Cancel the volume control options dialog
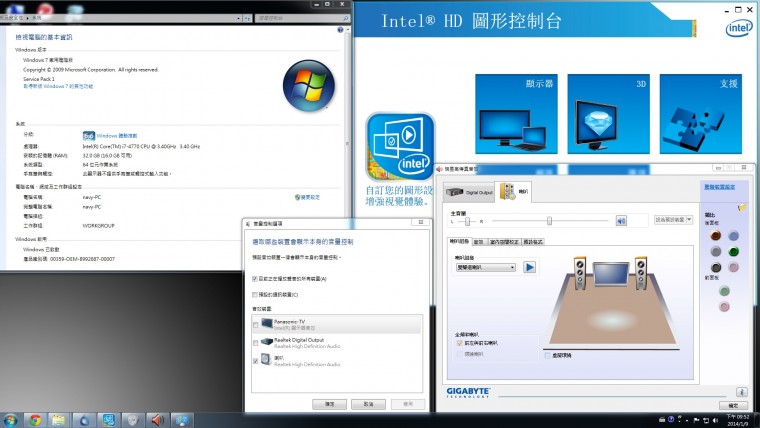 pyautogui.click(x=368, y=404)
